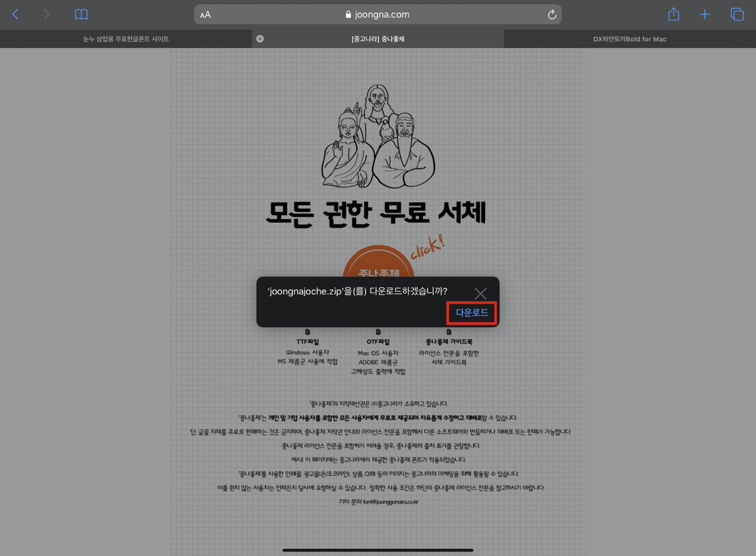Click the 중나종체 가이드북 document icon
Screen dimensions: 756x556
449,332
